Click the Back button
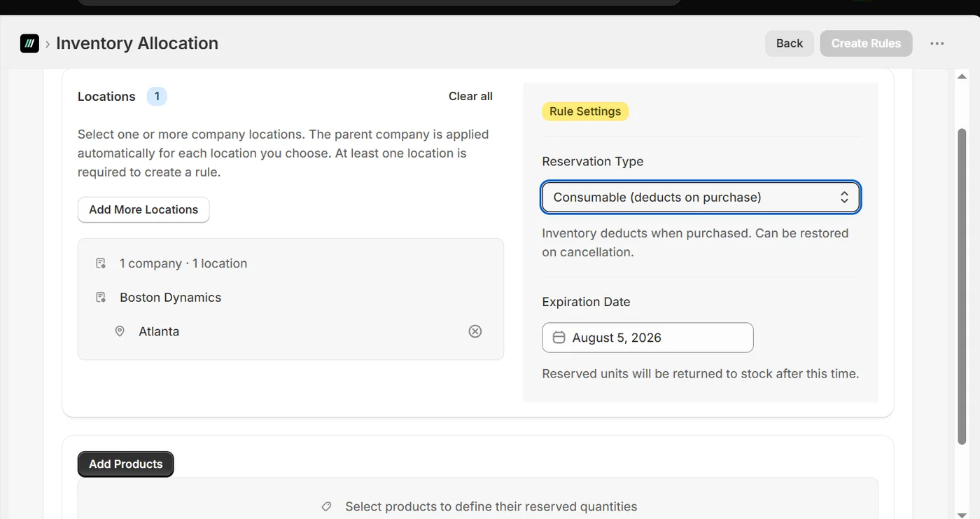The height and width of the screenshot is (519, 980). tap(790, 43)
